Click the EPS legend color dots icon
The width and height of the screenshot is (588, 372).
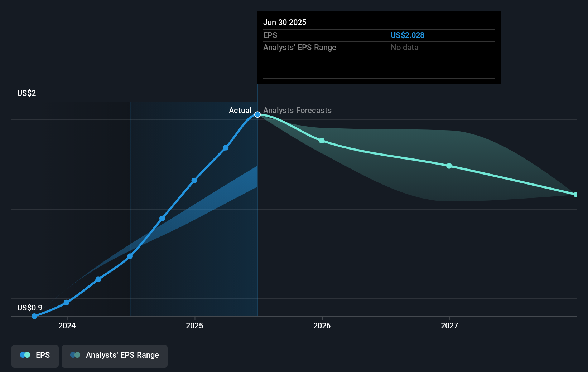pos(25,355)
